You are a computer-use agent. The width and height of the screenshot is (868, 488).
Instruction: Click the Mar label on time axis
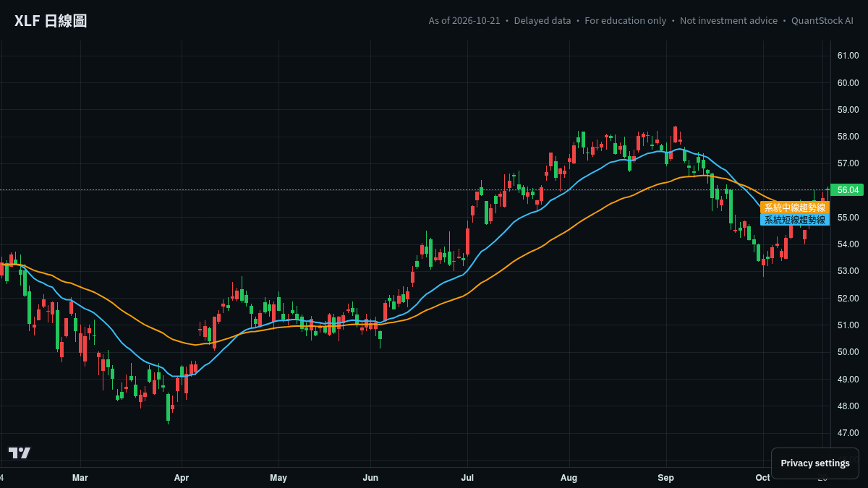coord(80,478)
